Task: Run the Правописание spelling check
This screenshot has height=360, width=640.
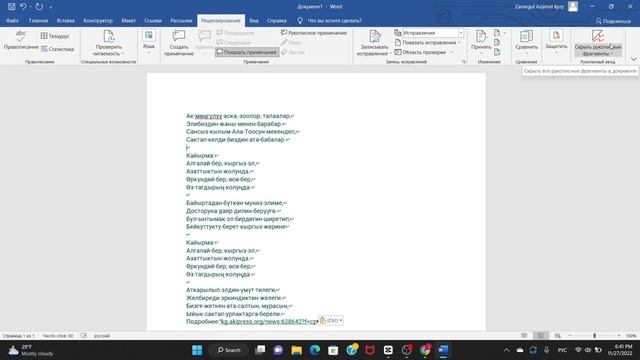Action: point(21,40)
